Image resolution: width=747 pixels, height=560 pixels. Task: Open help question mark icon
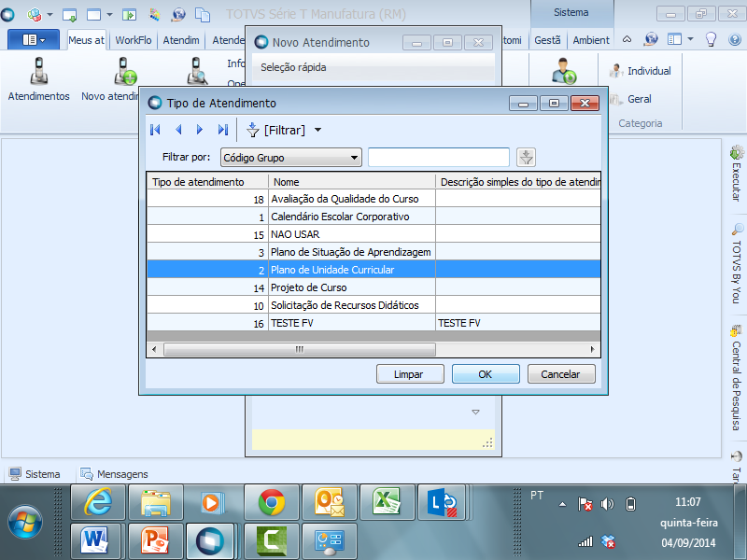coord(735,39)
